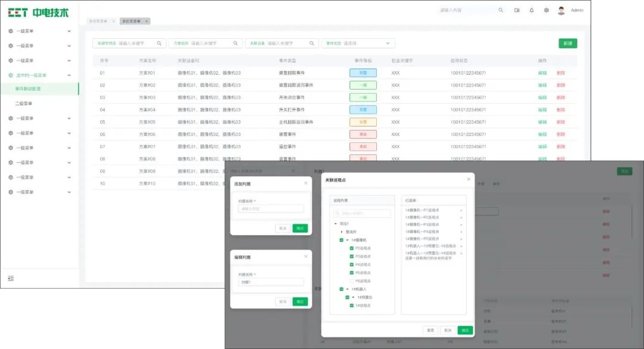Open settings via top-right gear icon
The width and height of the screenshot is (644, 349).
point(546,10)
